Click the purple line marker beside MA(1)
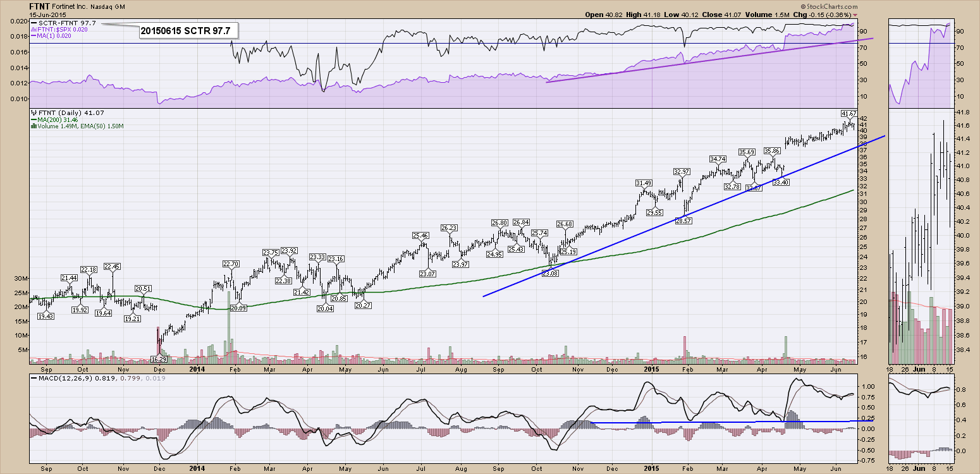 pyautogui.click(x=34, y=36)
